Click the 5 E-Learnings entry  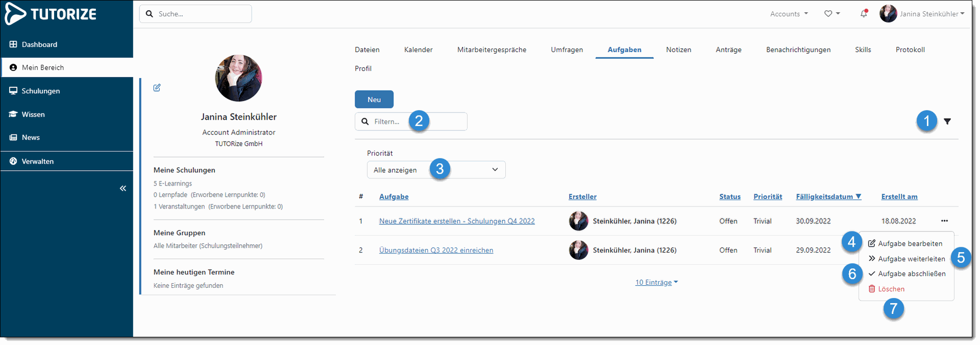[x=173, y=183]
